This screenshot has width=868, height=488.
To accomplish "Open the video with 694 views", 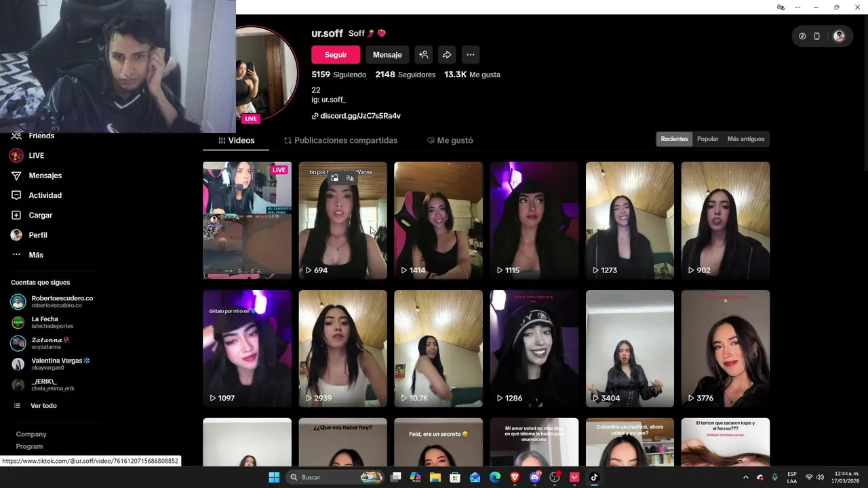I will point(343,220).
